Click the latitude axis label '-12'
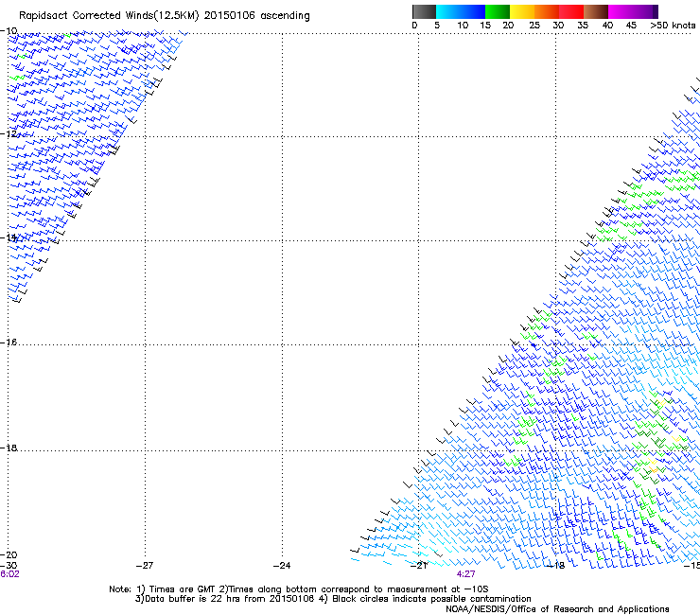Screen dimensions: 700x615 coord(9,133)
